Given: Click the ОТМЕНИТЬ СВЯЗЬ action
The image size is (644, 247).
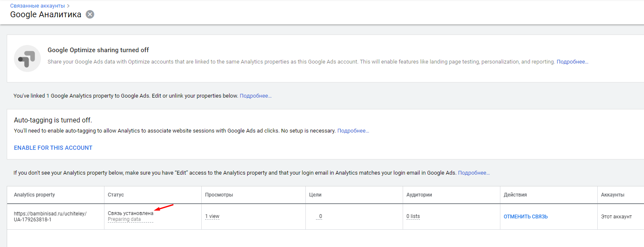Looking at the screenshot, I should click(526, 217).
